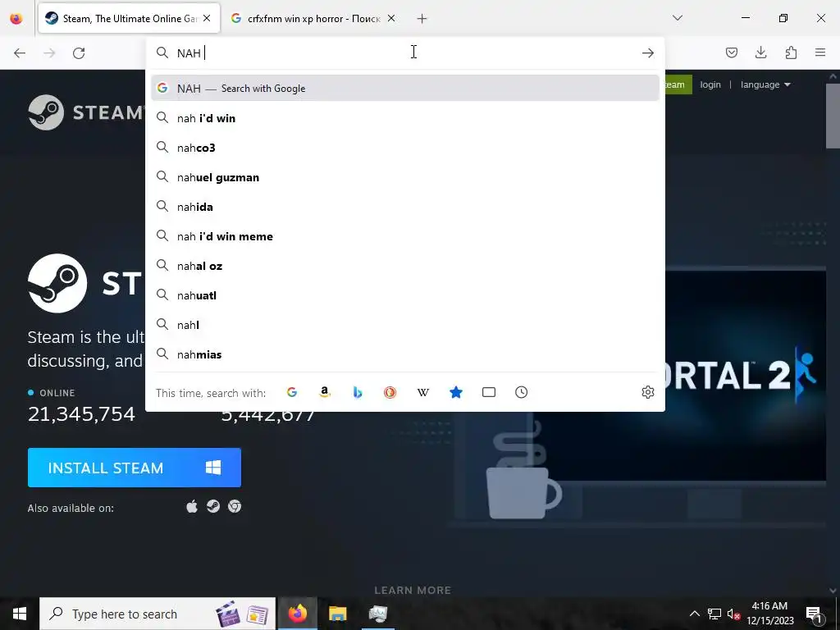Viewport: 840px width, 630px height.
Task: Open the Firefox extensions icon
Action: (x=791, y=52)
